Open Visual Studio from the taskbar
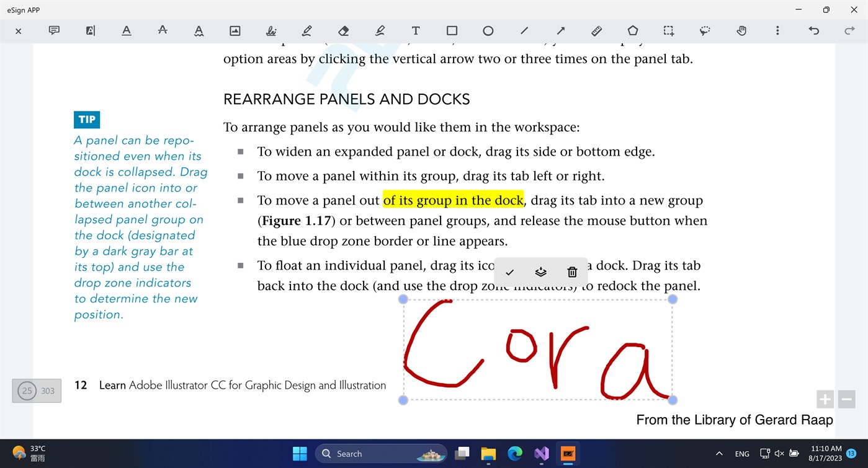Viewport: 868px width, 468px height. (x=542, y=454)
